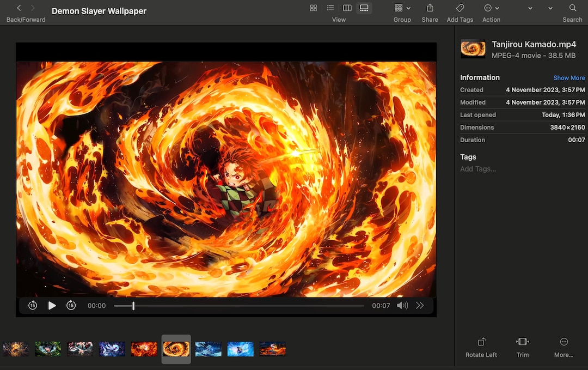The image size is (588, 370).
Task: Switch to Icon view
Action: pyautogui.click(x=313, y=8)
